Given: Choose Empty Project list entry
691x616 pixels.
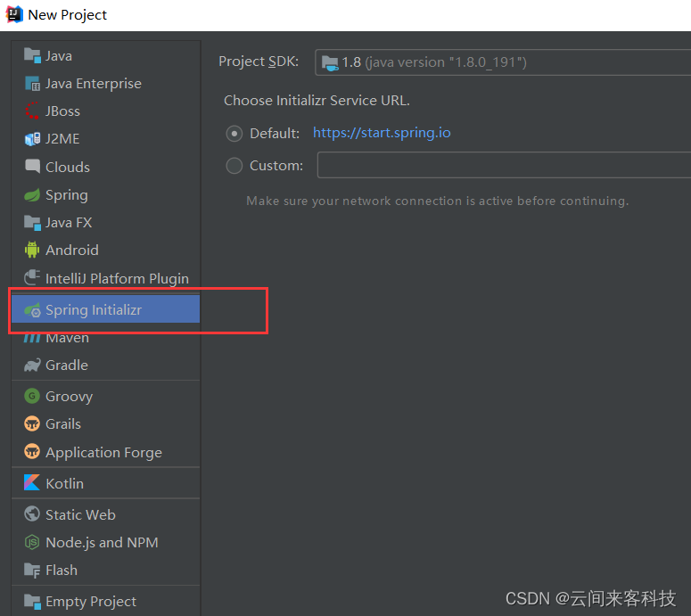Looking at the screenshot, I should [x=91, y=602].
